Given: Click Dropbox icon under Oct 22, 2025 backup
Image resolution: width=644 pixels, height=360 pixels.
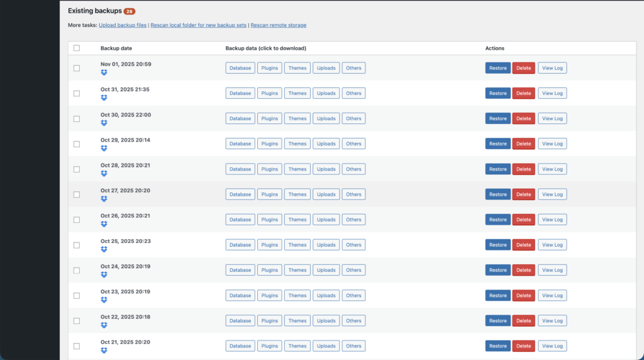Looking at the screenshot, I should [104, 325].
